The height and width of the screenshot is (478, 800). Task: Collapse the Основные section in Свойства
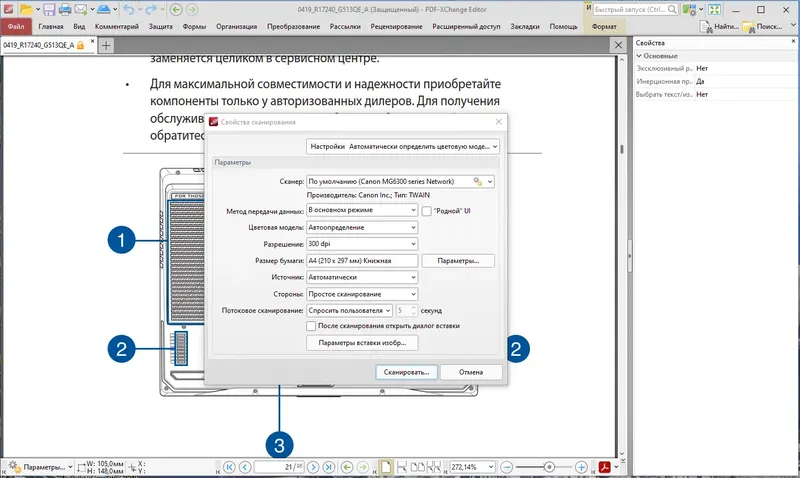point(639,56)
